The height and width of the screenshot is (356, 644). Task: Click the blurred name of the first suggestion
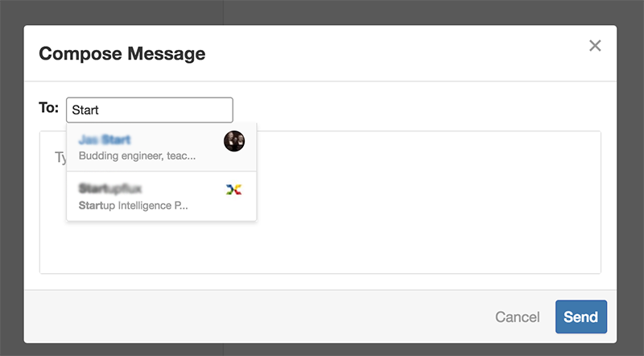point(105,140)
